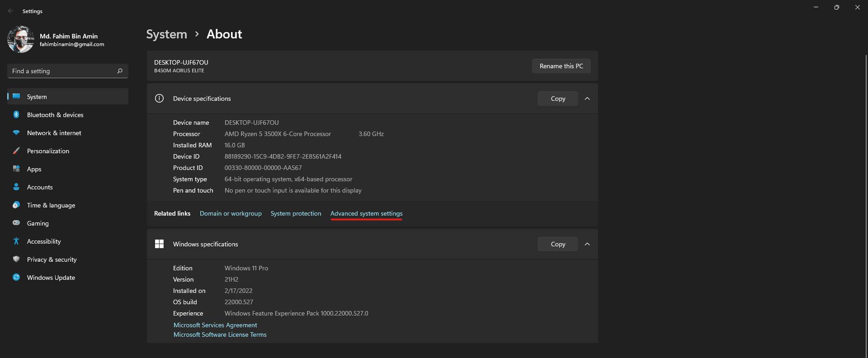The height and width of the screenshot is (358, 868).
Task: Click the Gaming controller icon
Action: (16, 223)
